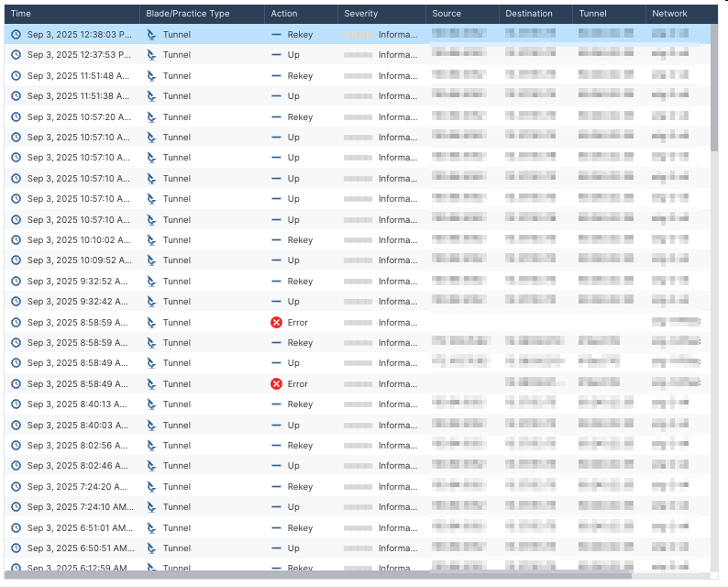Click the Up dash icon at 9:32:42
The image size is (728, 587).
click(276, 302)
